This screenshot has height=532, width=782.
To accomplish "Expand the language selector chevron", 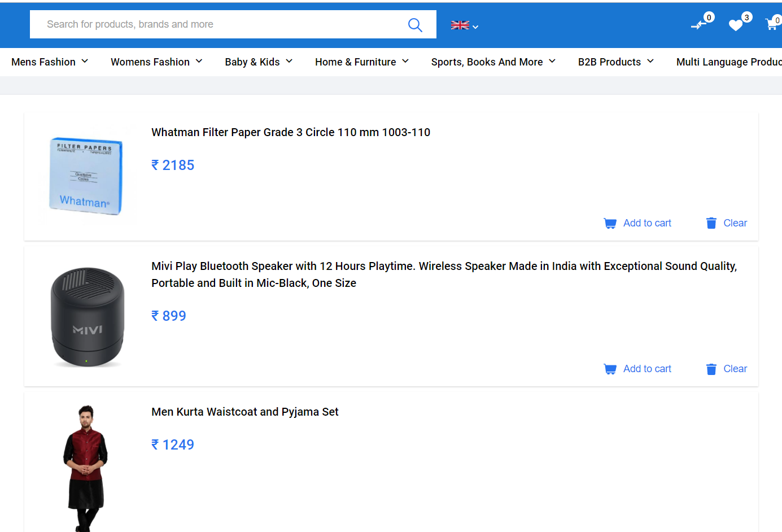I will 475,27.
